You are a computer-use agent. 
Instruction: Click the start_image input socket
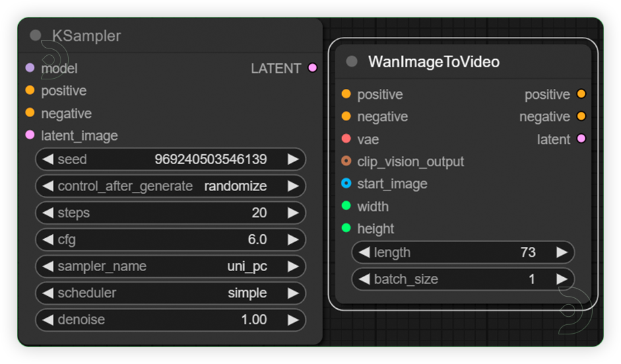pyautogui.click(x=346, y=183)
